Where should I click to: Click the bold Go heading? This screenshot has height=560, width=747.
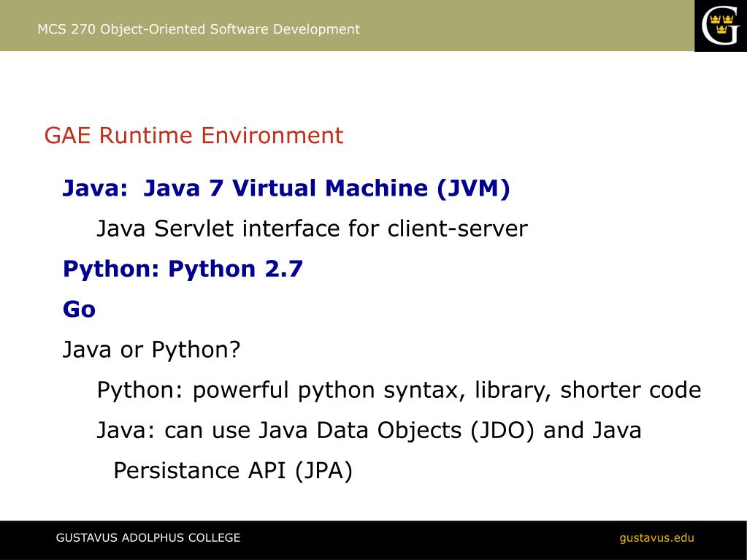[x=79, y=310]
